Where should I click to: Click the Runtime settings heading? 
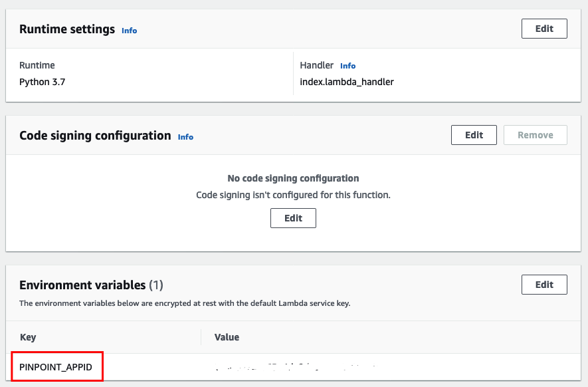67,29
